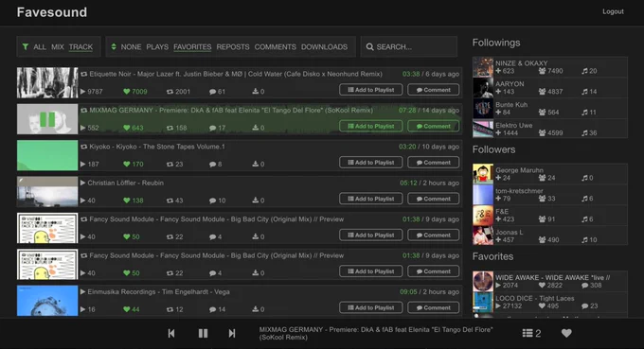Click repost icon on Etiquette Noir track row
This screenshot has width=644, height=349.
[x=170, y=92]
